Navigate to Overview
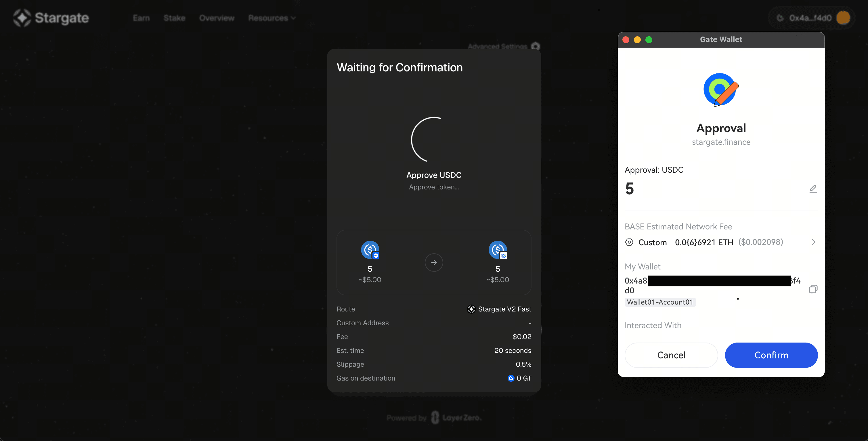This screenshot has height=441, width=868. (217, 18)
